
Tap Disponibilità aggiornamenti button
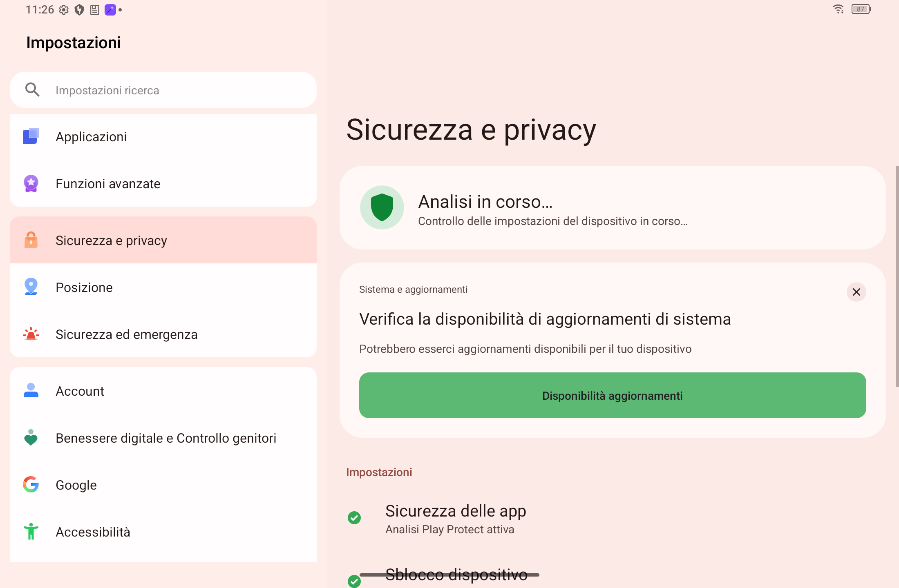click(613, 395)
